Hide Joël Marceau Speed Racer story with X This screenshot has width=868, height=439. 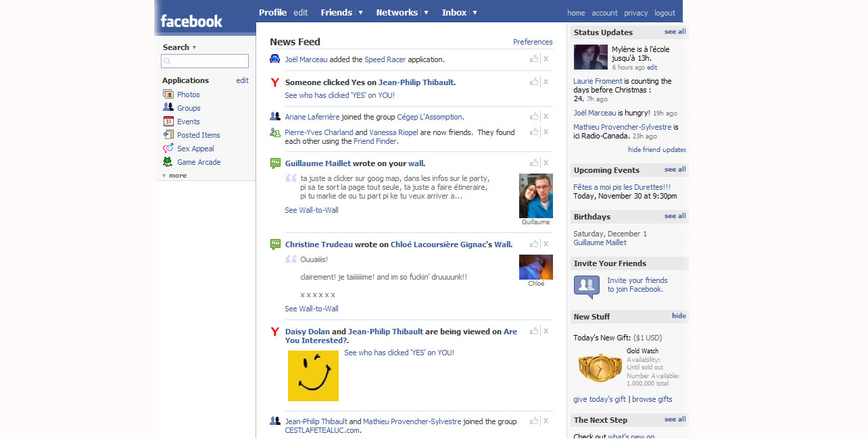pyautogui.click(x=546, y=59)
